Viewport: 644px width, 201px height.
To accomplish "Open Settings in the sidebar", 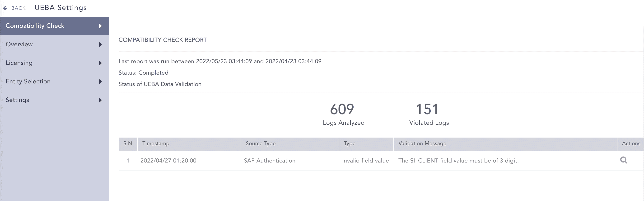I will click(x=18, y=100).
